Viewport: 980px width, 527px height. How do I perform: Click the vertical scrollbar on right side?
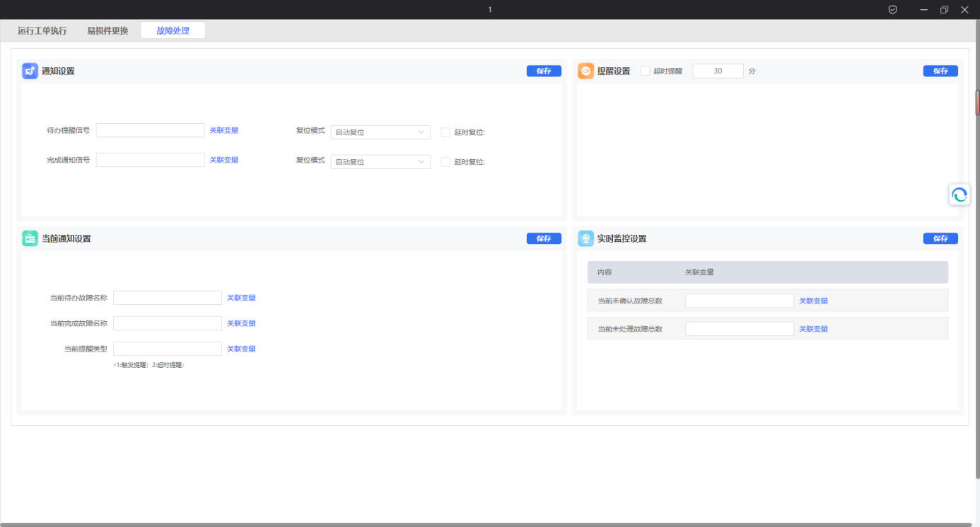[x=977, y=103]
